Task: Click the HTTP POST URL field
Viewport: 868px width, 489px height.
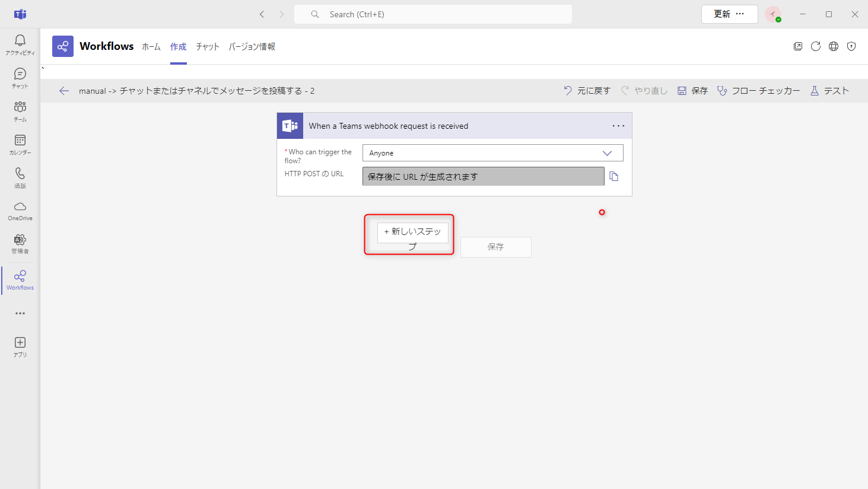Action: tap(484, 176)
